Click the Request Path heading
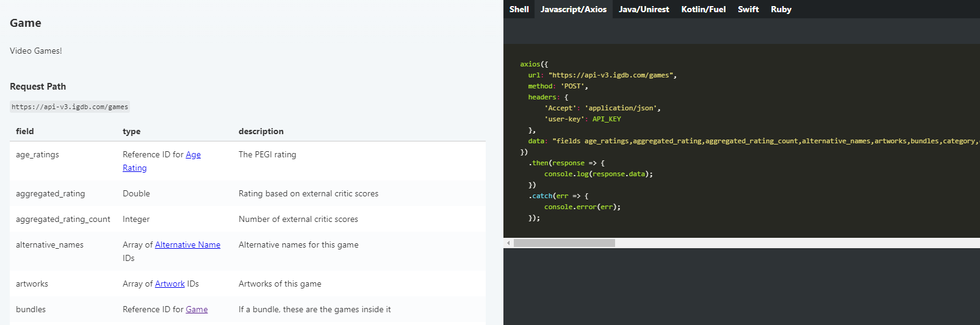This screenshot has height=325, width=980. (x=38, y=87)
